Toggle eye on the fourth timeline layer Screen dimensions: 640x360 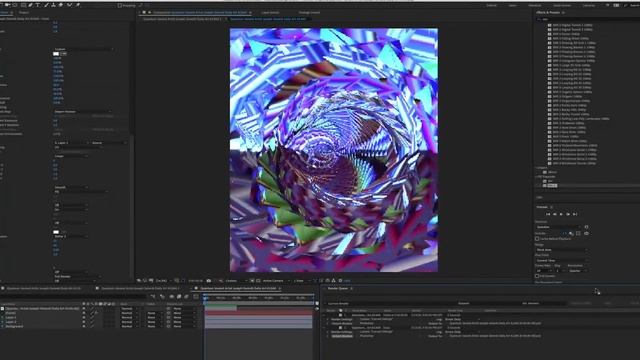click(x=84, y=322)
